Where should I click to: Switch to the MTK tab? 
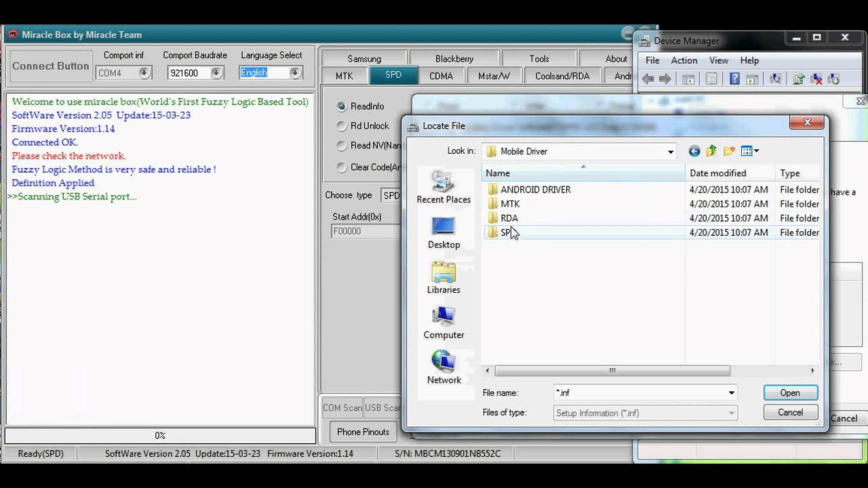tap(344, 76)
